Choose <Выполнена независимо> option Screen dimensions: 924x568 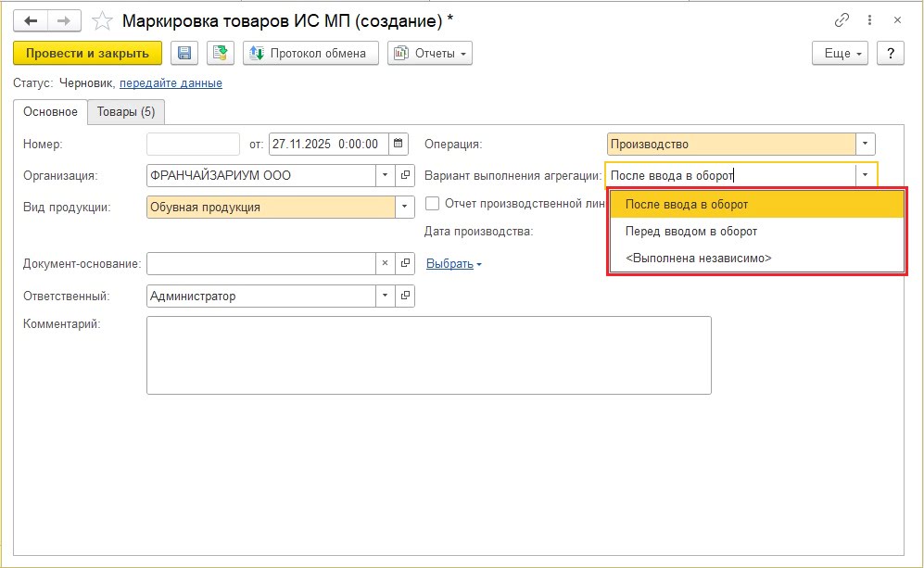pyautogui.click(x=699, y=259)
